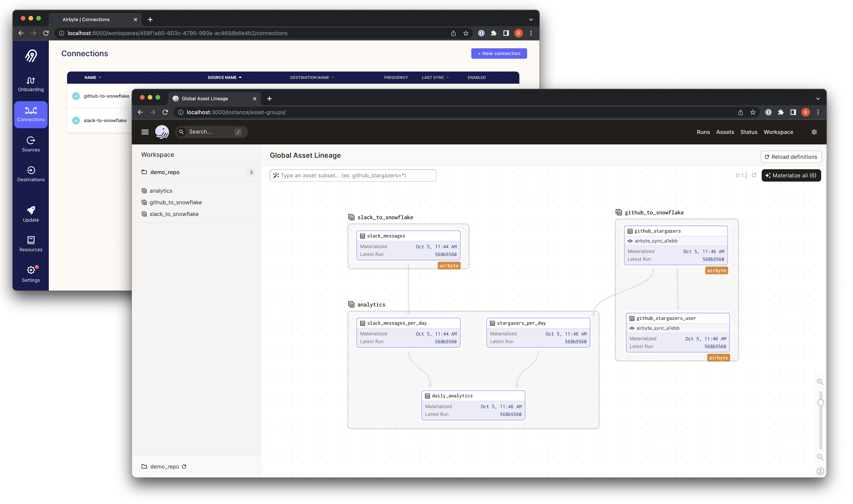Open Airbyte Settings in sidebar
The width and height of the screenshot is (853, 504).
31,274
